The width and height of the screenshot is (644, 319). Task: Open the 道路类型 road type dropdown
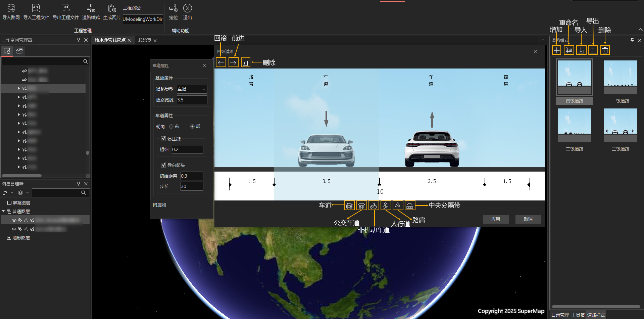tap(192, 89)
